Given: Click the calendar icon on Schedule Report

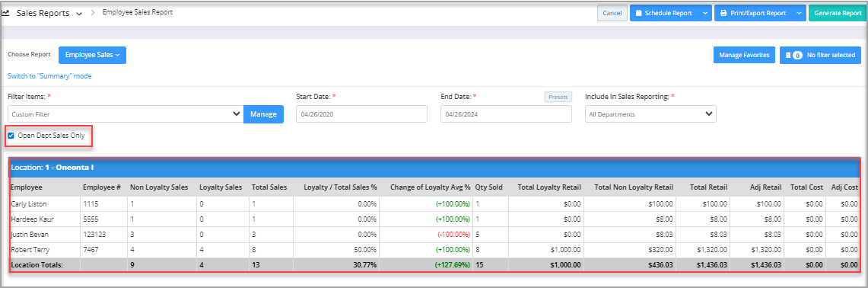Looking at the screenshot, I should point(638,13).
